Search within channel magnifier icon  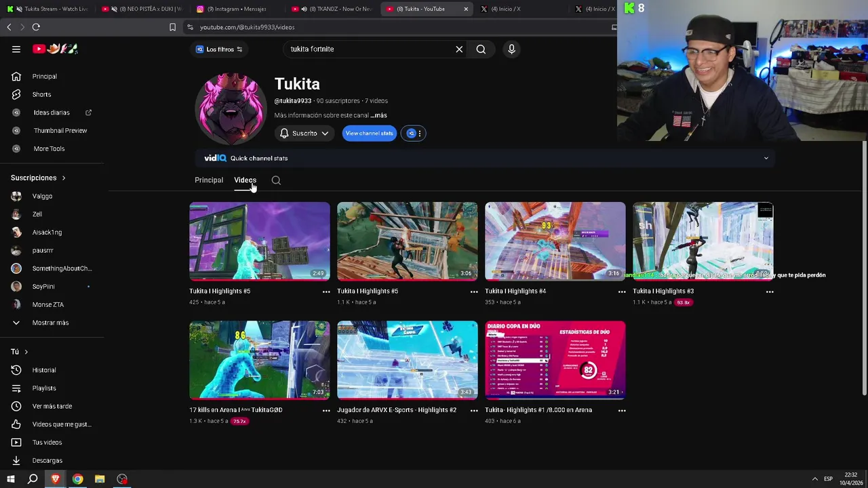(276, 180)
